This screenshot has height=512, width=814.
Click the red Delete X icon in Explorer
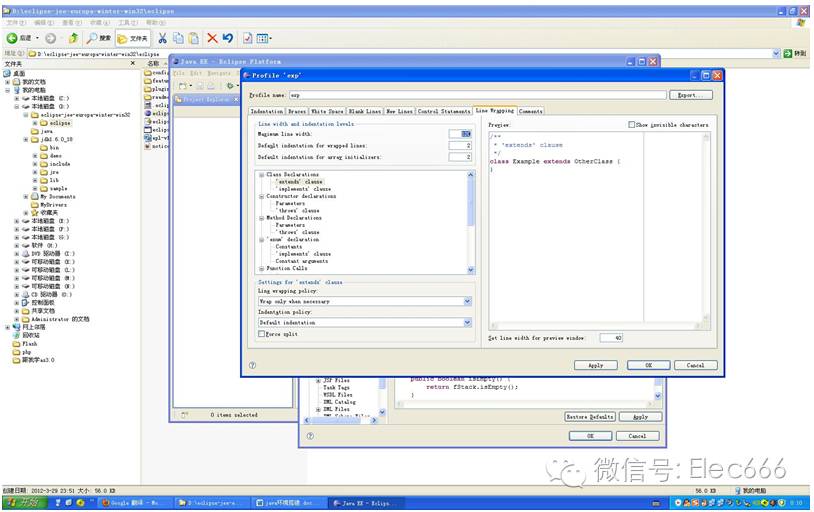[x=212, y=38]
